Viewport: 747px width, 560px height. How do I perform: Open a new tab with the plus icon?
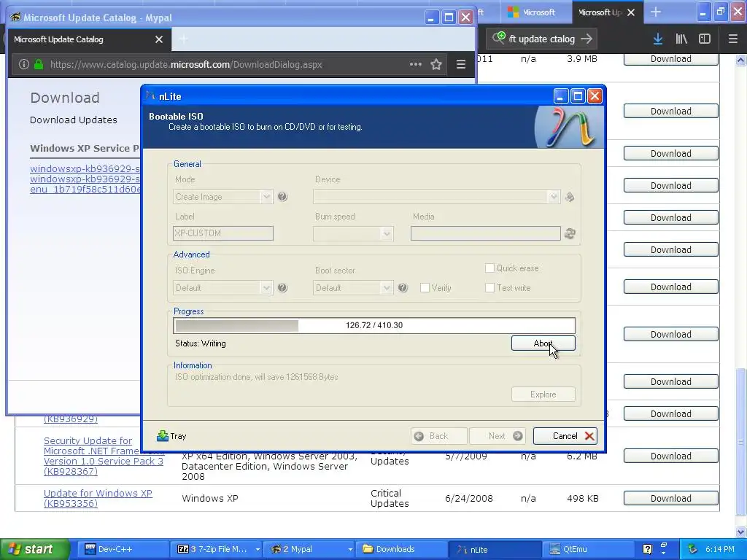pos(656,12)
